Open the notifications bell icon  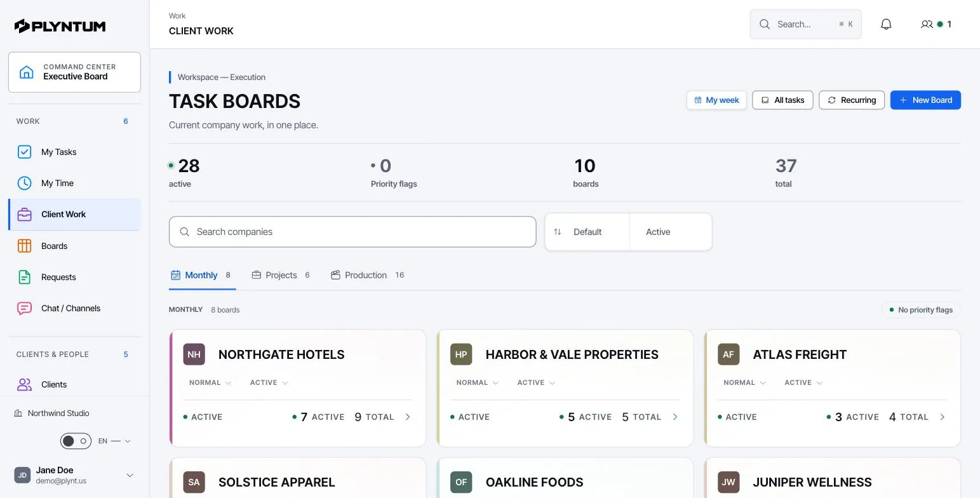click(886, 24)
